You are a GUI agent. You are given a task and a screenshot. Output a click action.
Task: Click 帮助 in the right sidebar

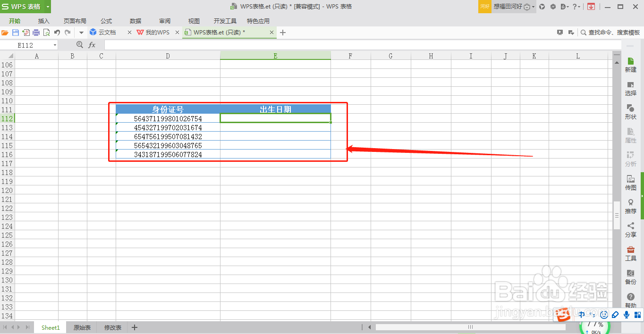pos(630,300)
